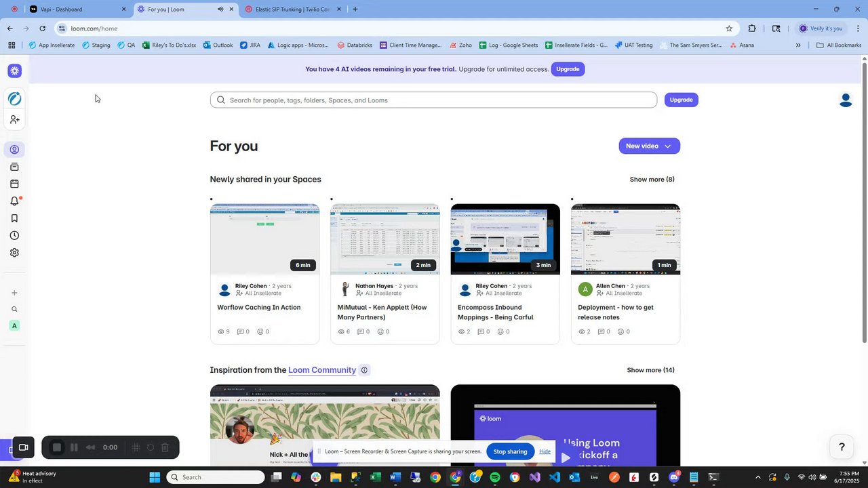Screen dimensions: 868x488
Task: Open the Deployment release notes thumbnail
Action: point(625,239)
